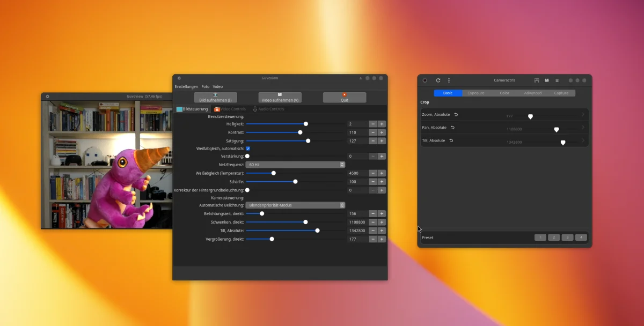Click the Video aufnehmen (V) button
Image resolution: width=644 pixels, height=326 pixels.
tap(280, 98)
